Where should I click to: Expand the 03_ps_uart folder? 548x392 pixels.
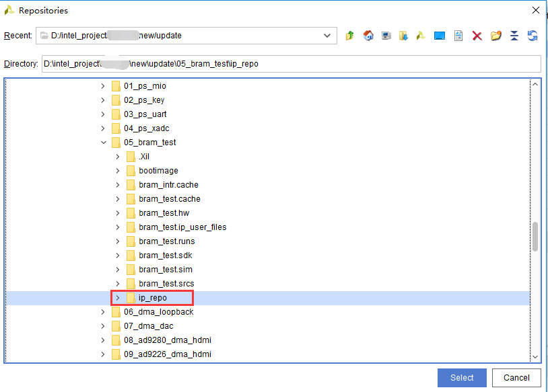(103, 114)
